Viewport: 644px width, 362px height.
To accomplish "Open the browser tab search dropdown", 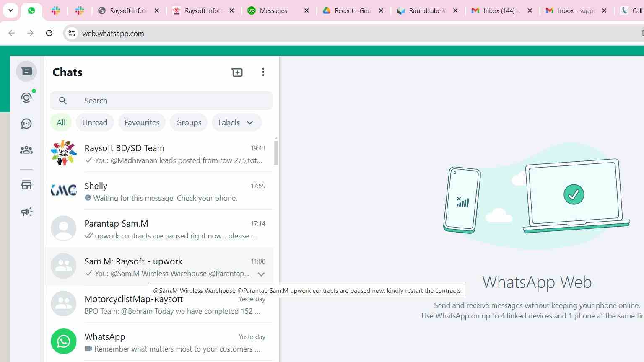I will (10, 10).
